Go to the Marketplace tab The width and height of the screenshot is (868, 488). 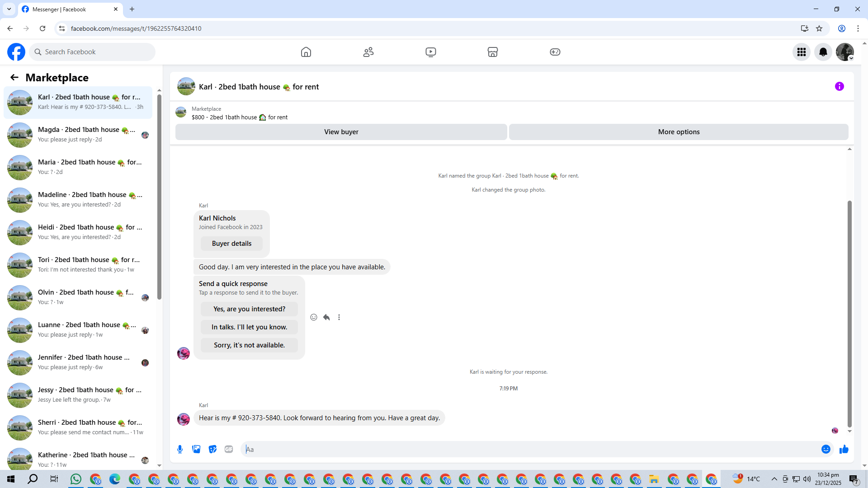click(493, 52)
